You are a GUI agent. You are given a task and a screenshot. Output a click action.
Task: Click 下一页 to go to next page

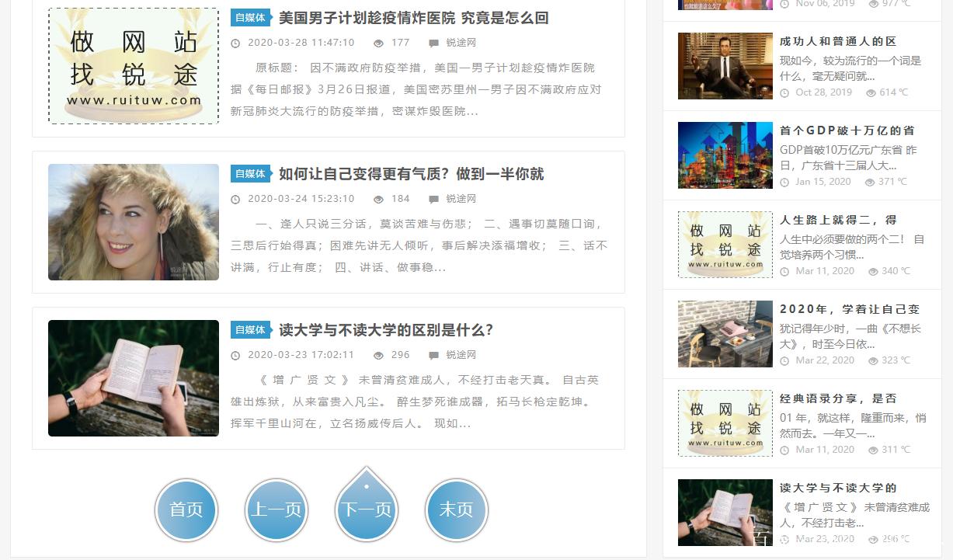(x=366, y=510)
